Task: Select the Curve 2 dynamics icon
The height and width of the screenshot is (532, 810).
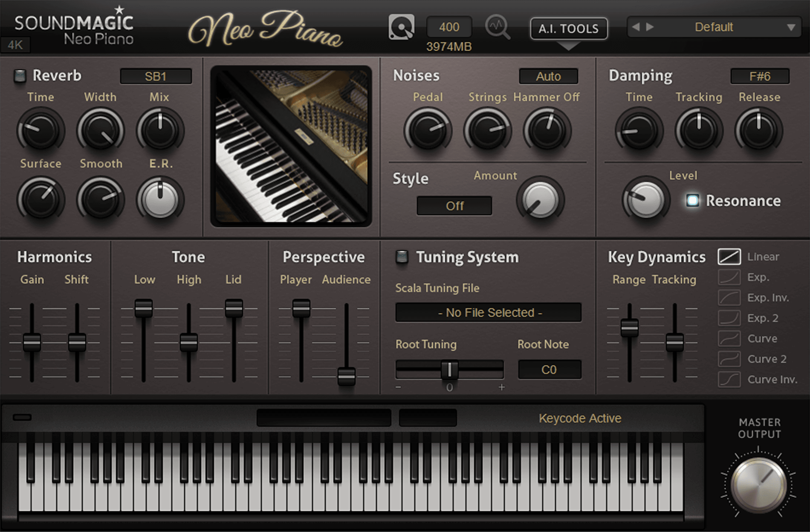Action: coord(729,359)
